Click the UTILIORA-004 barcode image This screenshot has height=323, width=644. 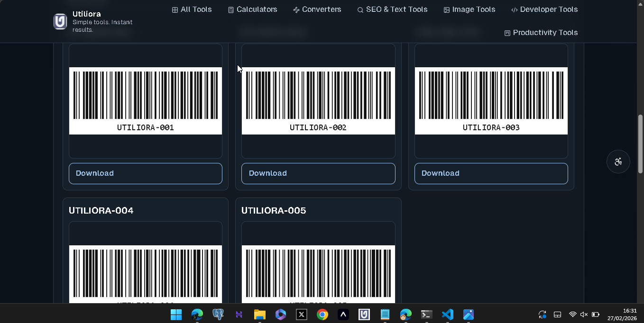pyautogui.click(x=146, y=274)
